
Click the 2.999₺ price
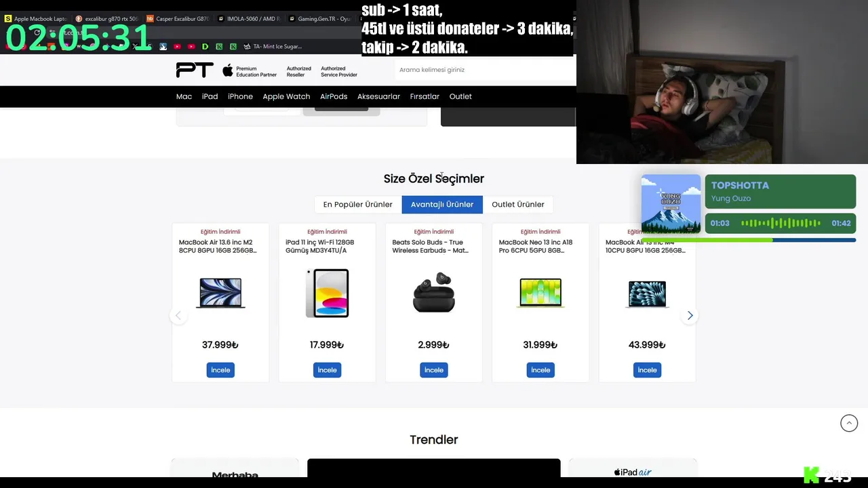point(434,345)
